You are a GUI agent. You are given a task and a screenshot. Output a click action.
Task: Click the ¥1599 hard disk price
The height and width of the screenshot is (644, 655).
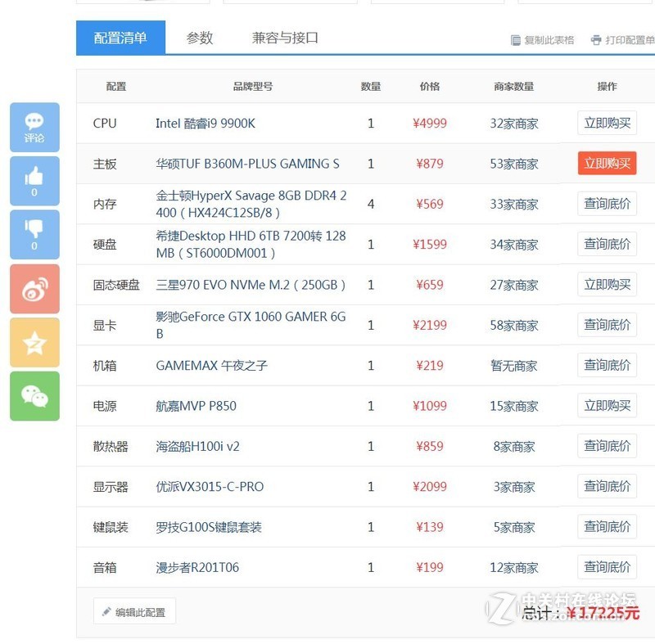tap(429, 244)
